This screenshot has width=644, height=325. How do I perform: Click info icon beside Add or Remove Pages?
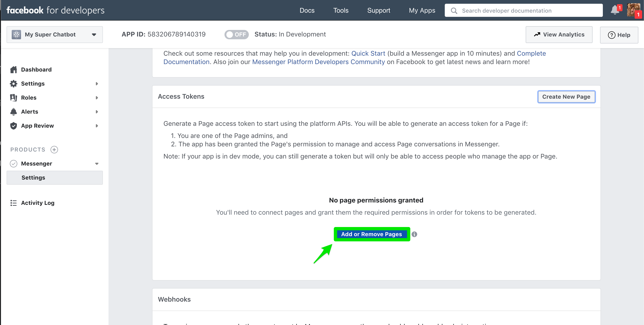pyautogui.click(x=414, y=234)
